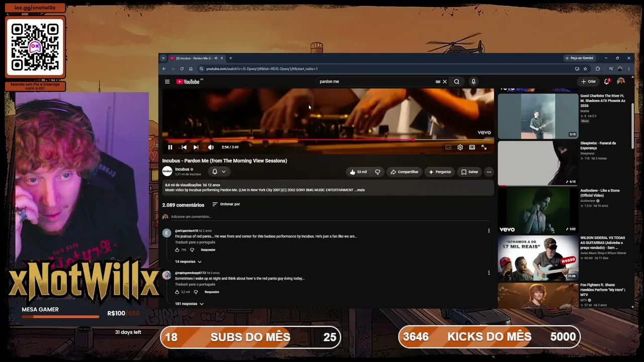Open the Incubus channel name link
Image resolution: width=644 pixels, height=362 pixels.
(x=182, y=169)
